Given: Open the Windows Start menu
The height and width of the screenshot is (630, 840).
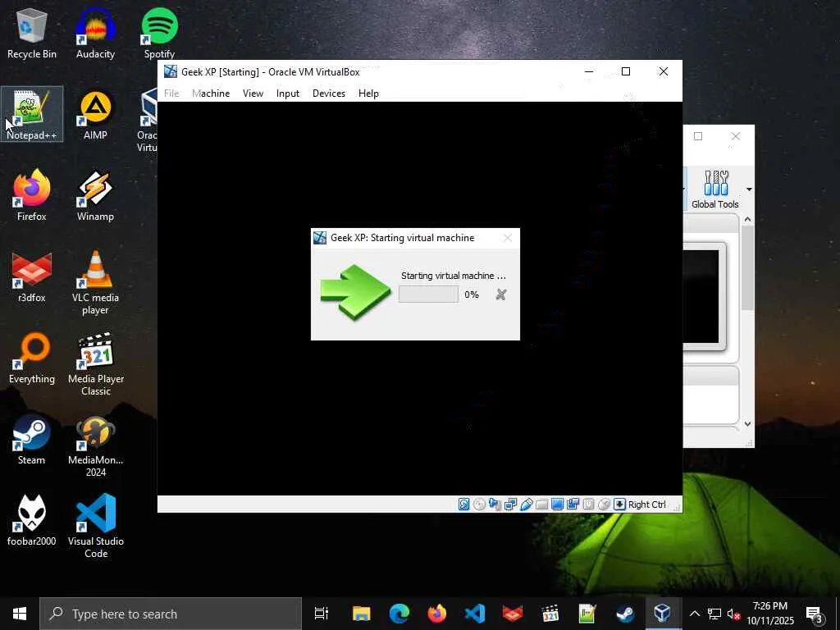Looking at the screenshot, I should pyautogui.click(x=20, y=614).
